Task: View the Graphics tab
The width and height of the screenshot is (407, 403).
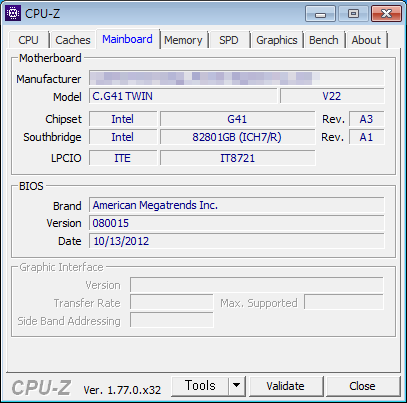Action: point(277,40)
